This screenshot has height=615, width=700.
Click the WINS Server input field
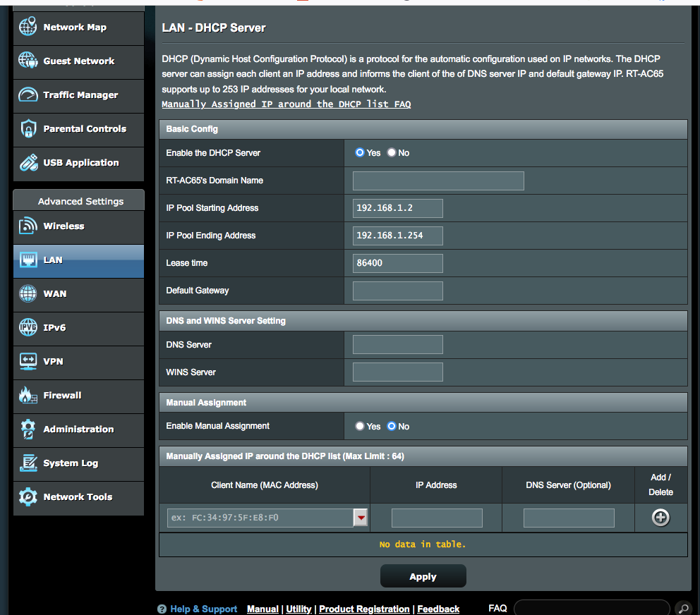click(x=397, y=372)
